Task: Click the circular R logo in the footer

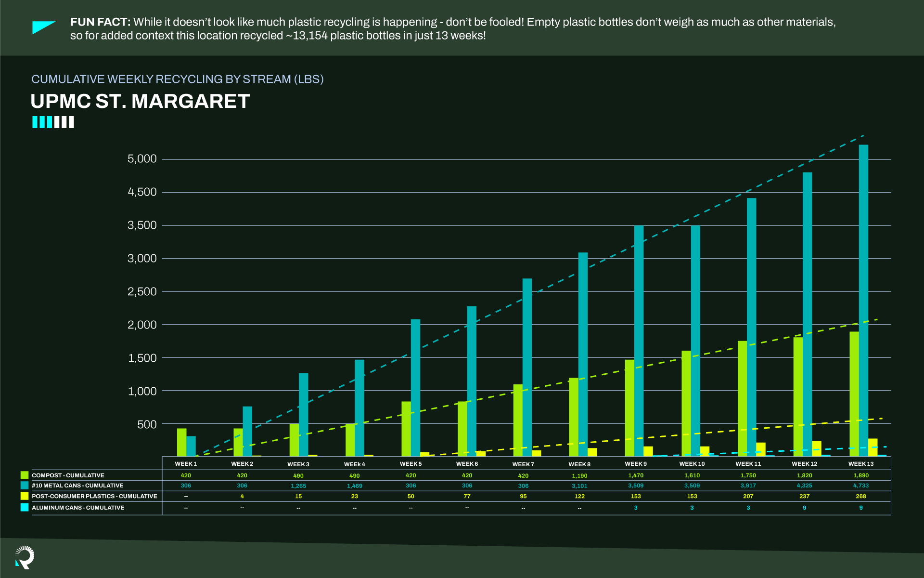Action: 25,557
